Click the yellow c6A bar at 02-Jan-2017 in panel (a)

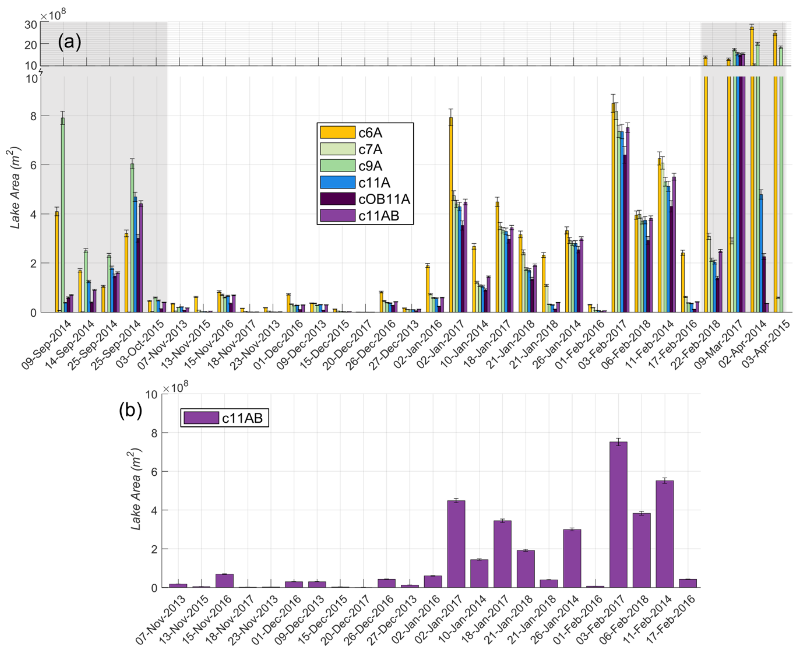pyautogui.click(x=451, y=215)
